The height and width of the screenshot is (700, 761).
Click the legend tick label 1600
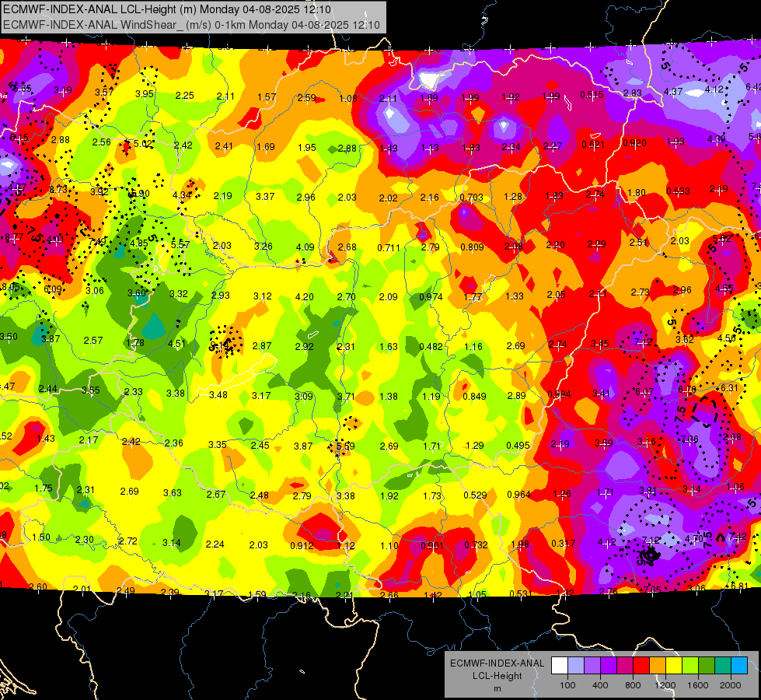coord(697,685)
